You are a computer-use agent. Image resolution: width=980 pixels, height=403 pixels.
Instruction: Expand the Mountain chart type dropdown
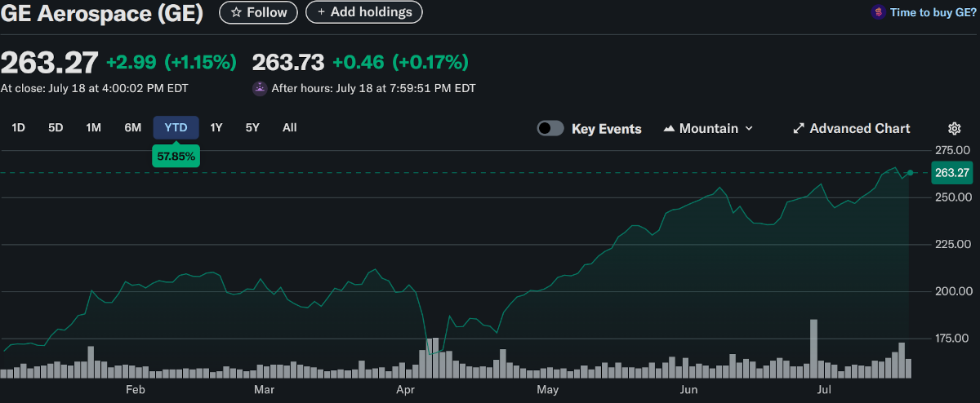[708, 128]
